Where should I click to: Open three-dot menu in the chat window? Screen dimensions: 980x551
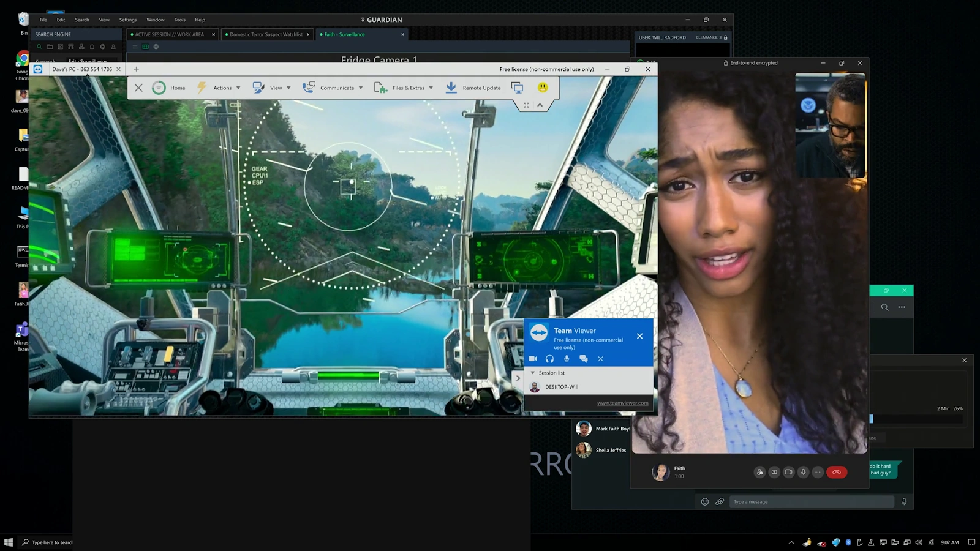click(902, 307)
